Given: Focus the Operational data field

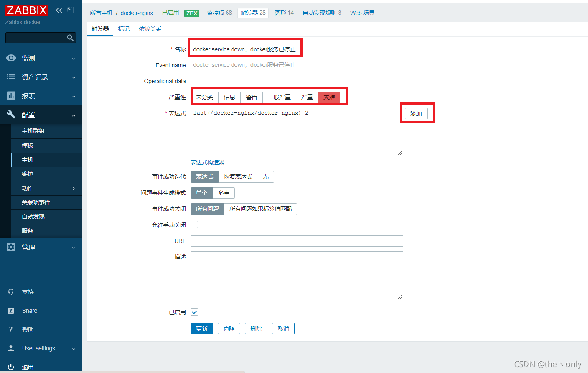Looking at the screenshot, I should pos(297,81).
